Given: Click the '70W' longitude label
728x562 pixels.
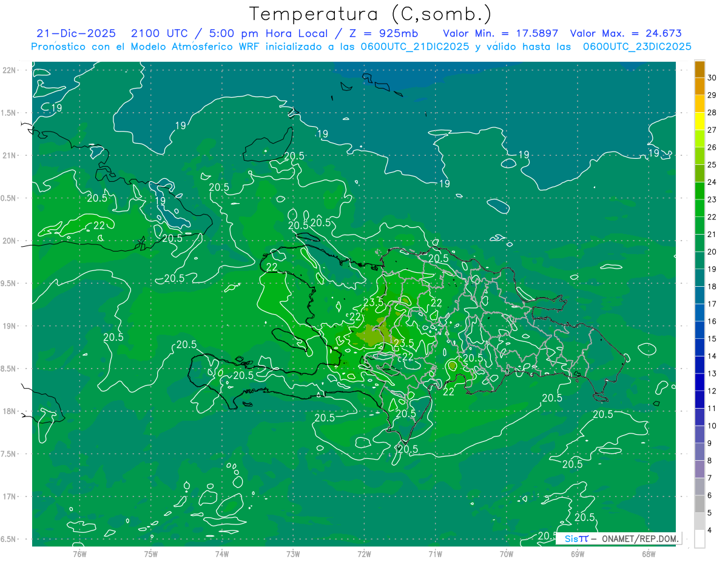Looking at the screenshot, I should click(507, 554).
